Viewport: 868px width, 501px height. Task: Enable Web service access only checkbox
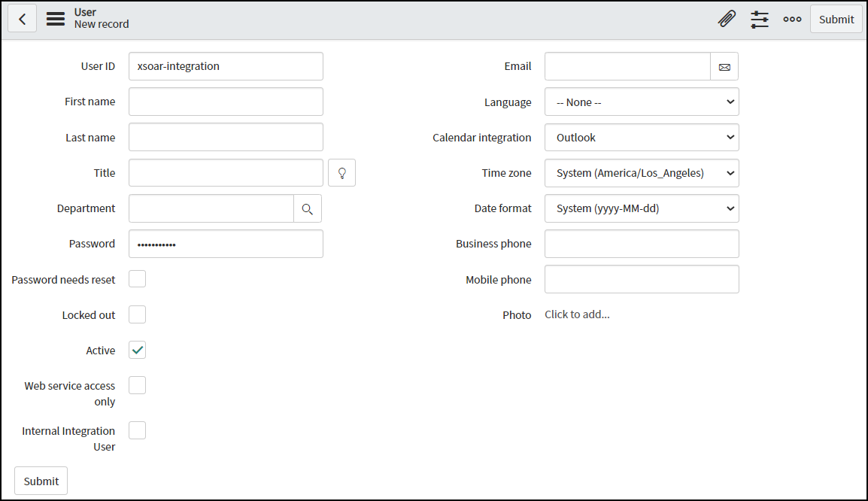[137, 385]
